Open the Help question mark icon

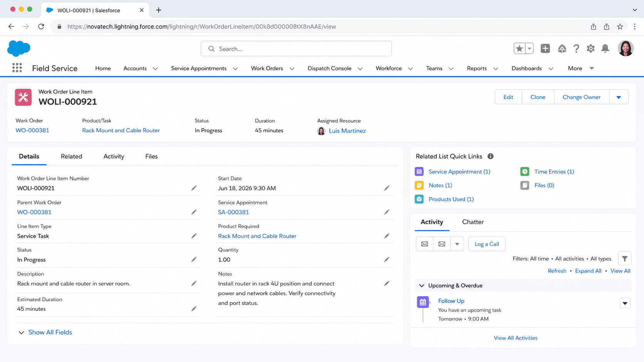(x=576, y=48)
